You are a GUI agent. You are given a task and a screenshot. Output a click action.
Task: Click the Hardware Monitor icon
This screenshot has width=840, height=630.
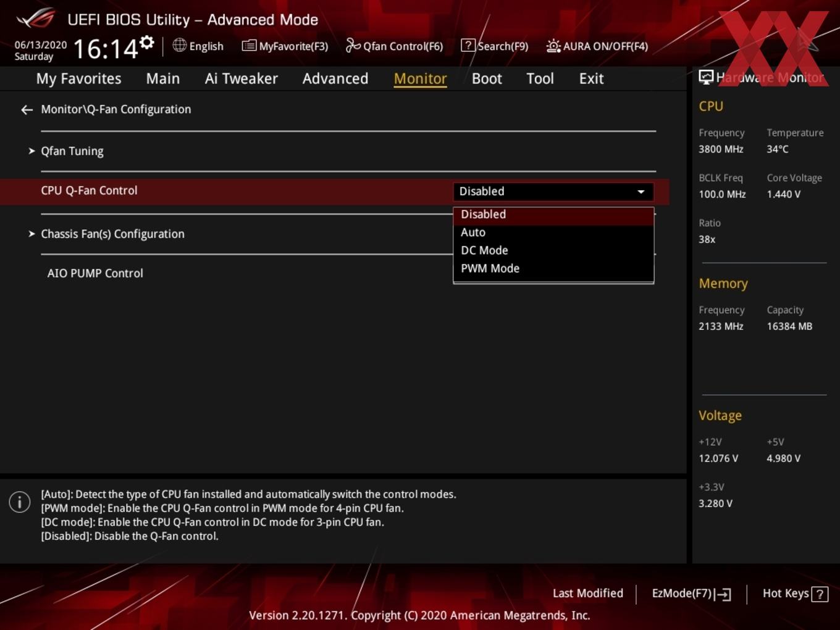[706, 77]
